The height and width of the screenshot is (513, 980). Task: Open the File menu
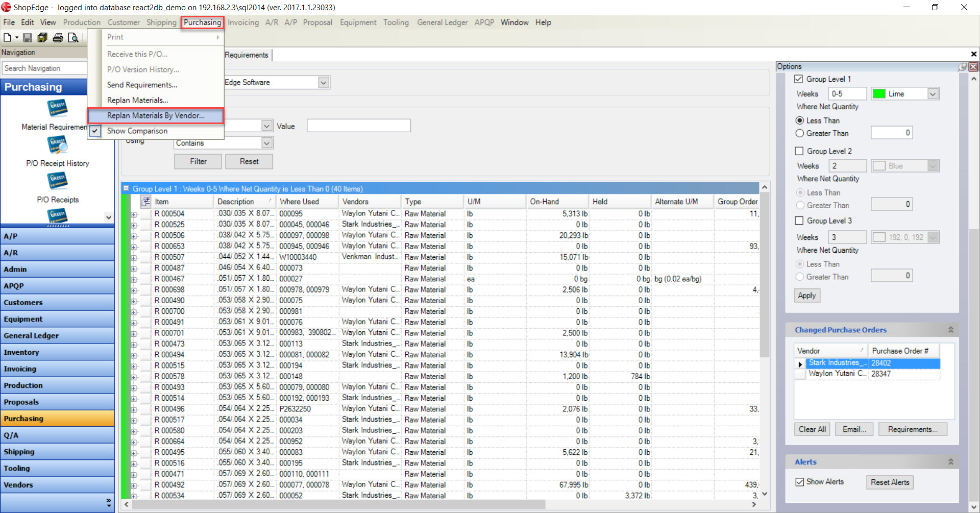pyautogui.click(x=9, y=22)
